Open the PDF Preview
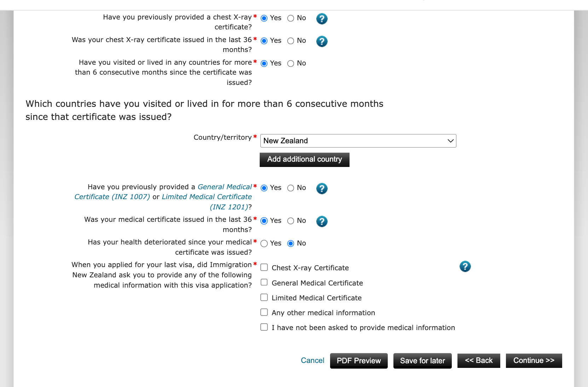This screenshot has width=588, height=387. [359, 361]
